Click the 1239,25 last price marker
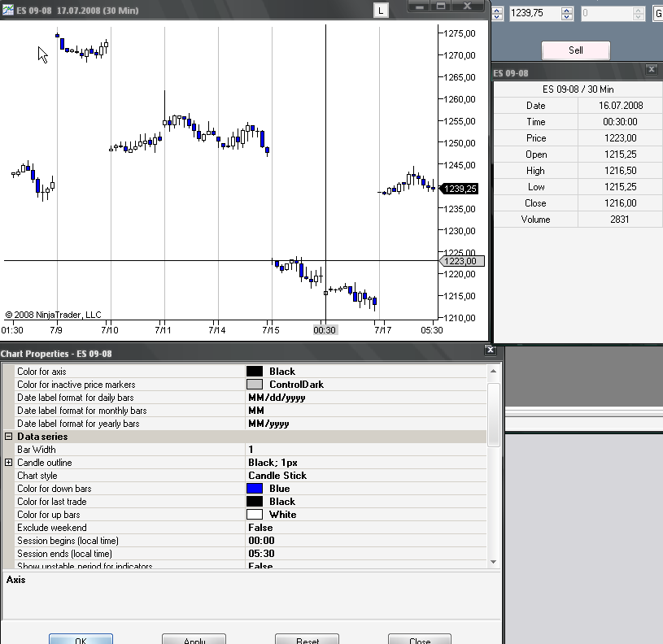Screen dimensions: 663x644 (x=460, y=189)
